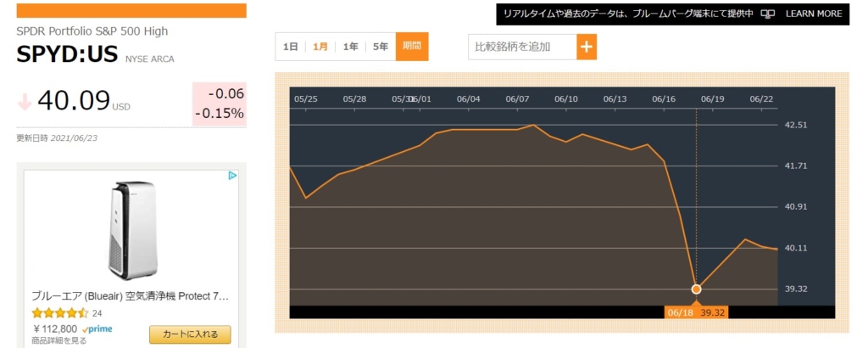Click the 05/25 date axis label
Image resolution: width=868 pixels, height=348 pixels.
click(305, 99)
